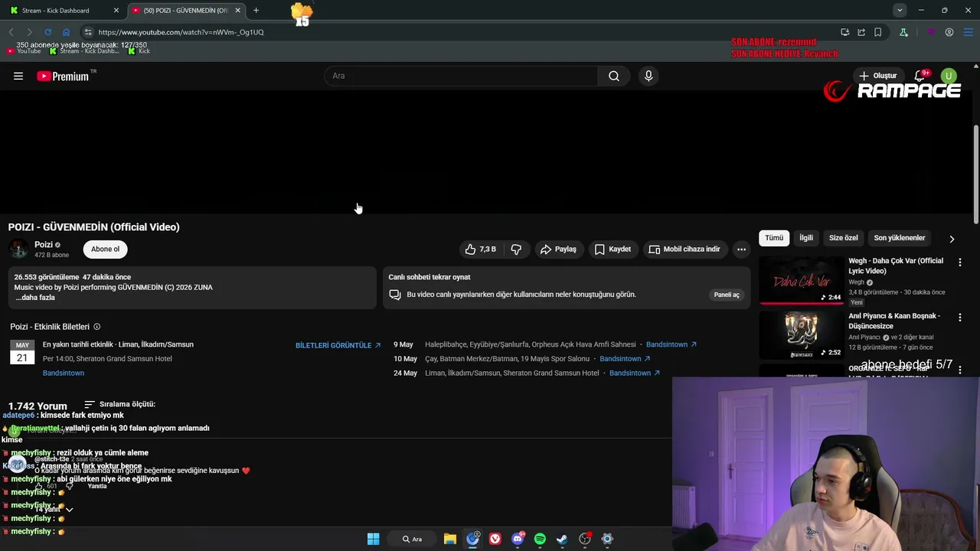The height and width of the screenshot is (551, 980).
Task: Expand description with ...daha fazla
Action: tap(35, 298)
